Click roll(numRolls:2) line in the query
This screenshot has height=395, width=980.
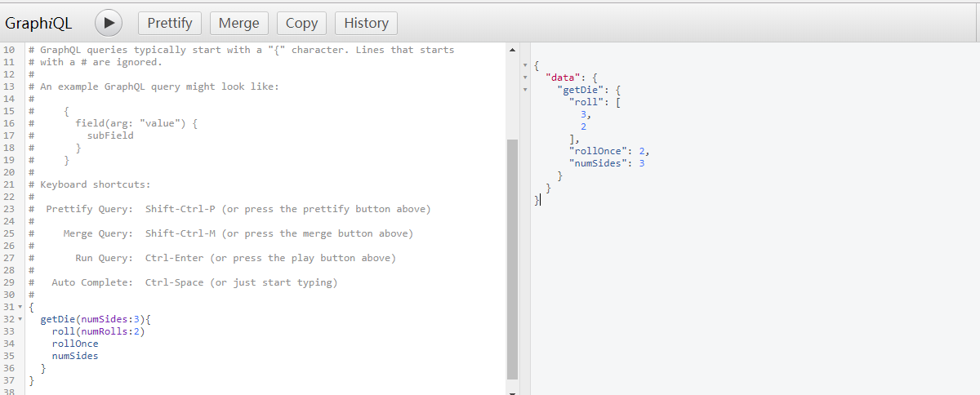click(98, 331)
